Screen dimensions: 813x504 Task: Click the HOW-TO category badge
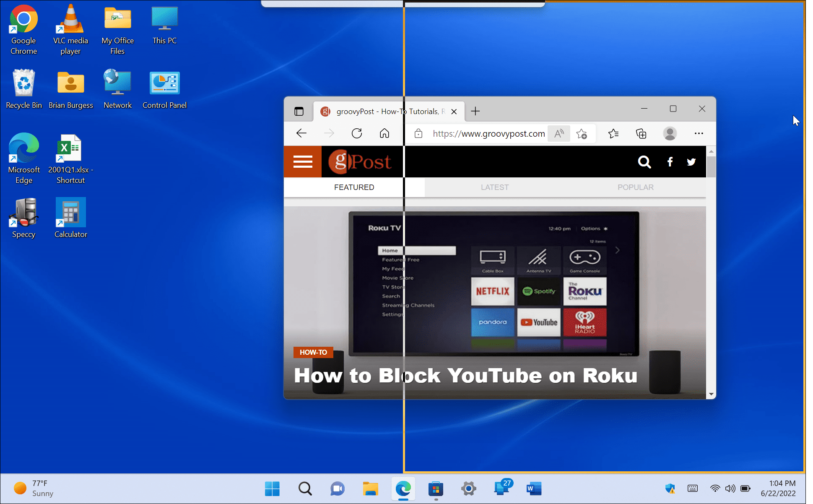click(313, 352)
